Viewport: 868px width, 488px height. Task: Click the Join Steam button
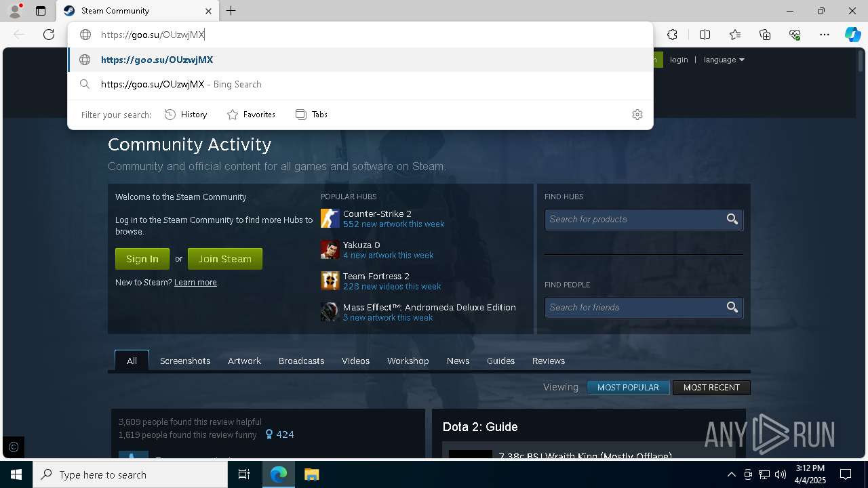225,259
